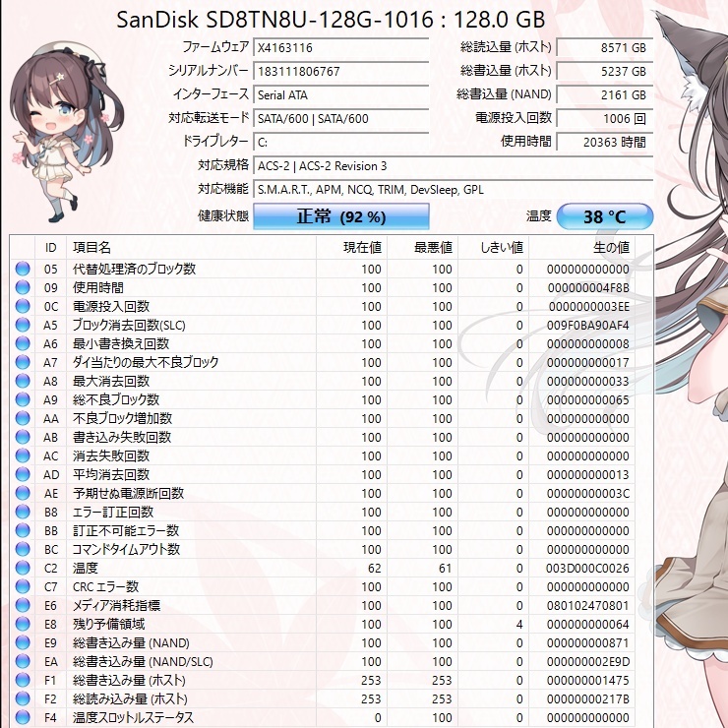Click the 38 °C temperature button

pos(604,216)
